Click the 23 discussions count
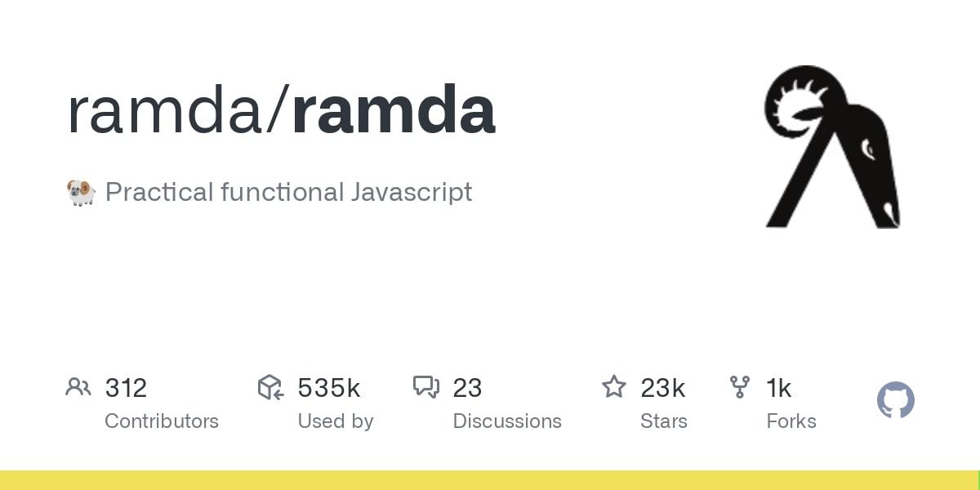This screenshot has height=490, width=980. point(467,388)
